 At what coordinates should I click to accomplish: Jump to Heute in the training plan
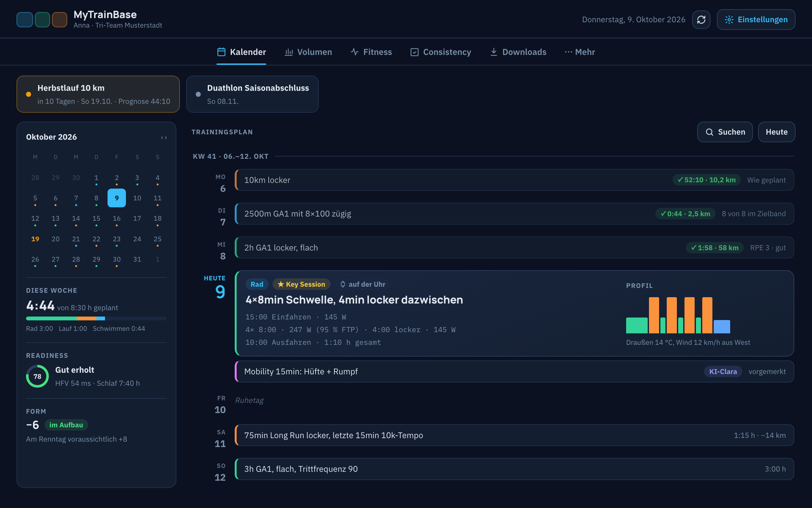(x=776, y=132)
